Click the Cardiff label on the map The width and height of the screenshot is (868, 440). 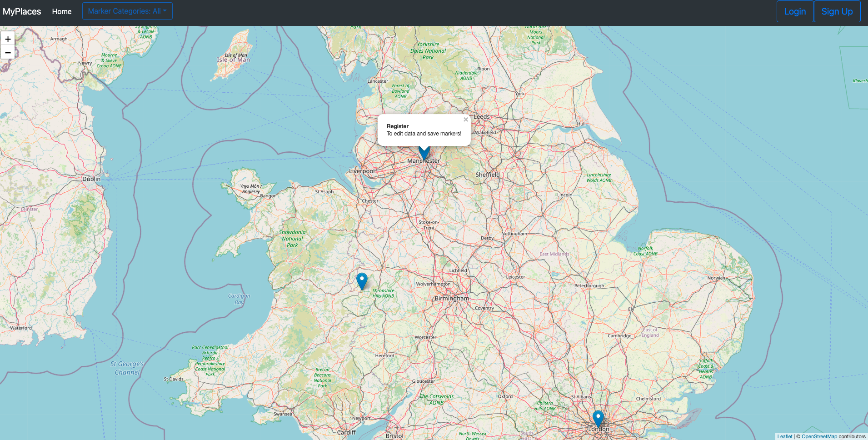[x=346, y=433]
